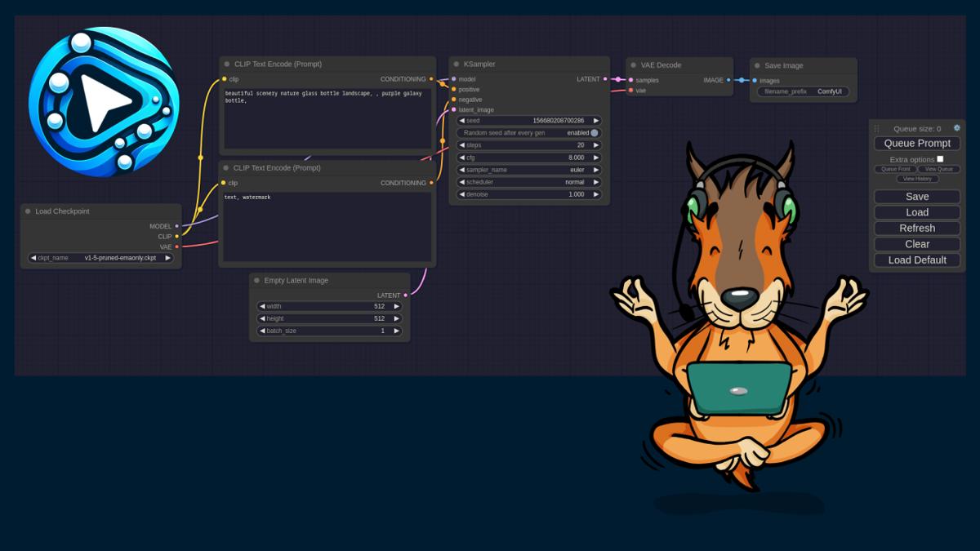Decrease width using the left arrow
Screen dimensions: 980x551
click(261, 306)
